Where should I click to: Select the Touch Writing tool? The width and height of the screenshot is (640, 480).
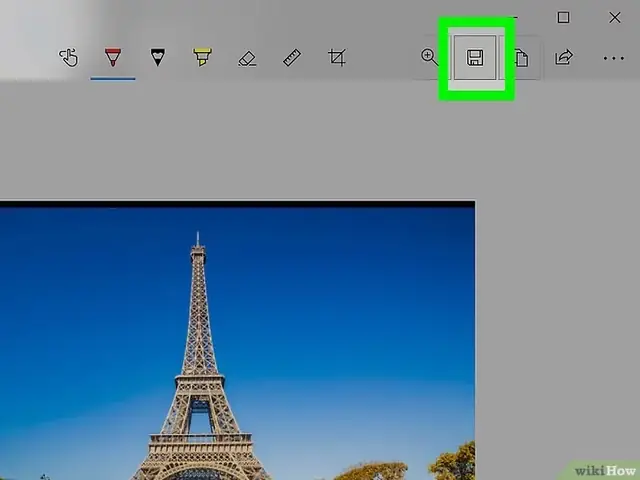[69, 58]
